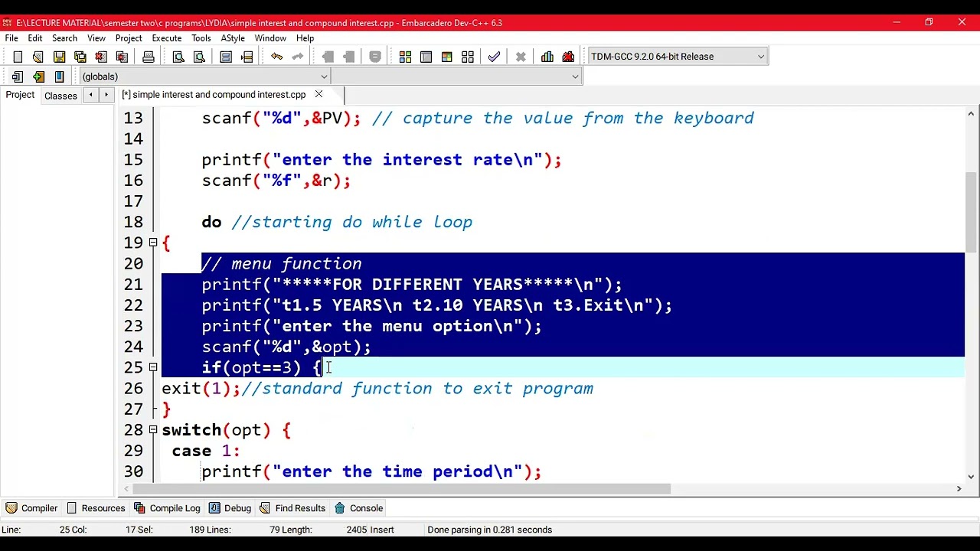Viewport: 980px width, 551px height.
Task: Close the simple interest and compound interest.cpp tab
Action: pos(318,95)
